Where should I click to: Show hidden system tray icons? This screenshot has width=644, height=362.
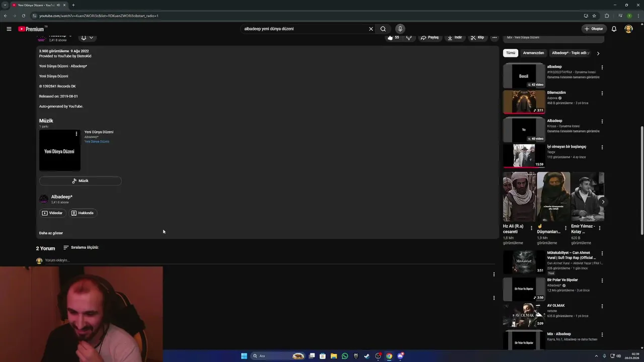click(596, 356)
